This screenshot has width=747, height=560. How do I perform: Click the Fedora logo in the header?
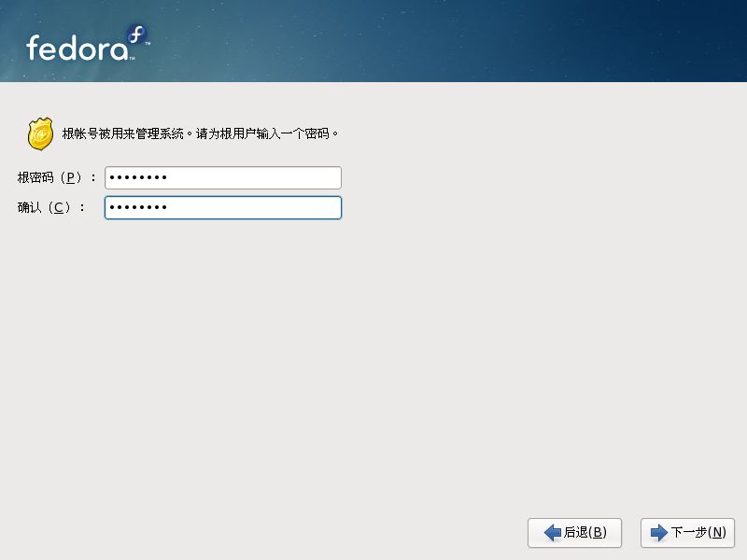pyautogui.click(x=88, y=43)
